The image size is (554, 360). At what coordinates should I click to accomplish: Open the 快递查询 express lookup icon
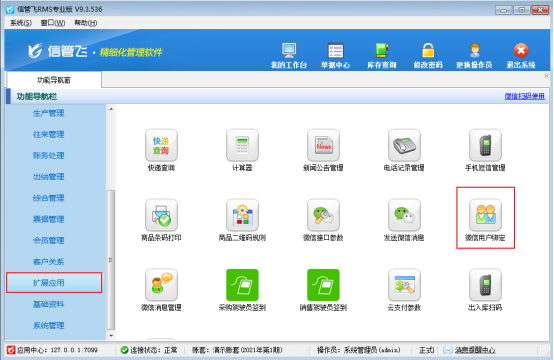(x=161, y=145)
